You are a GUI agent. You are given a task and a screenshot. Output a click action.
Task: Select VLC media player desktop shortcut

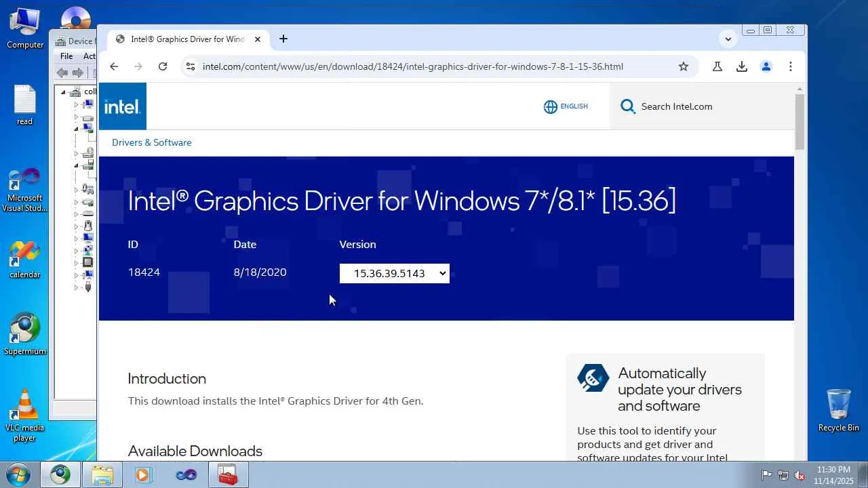point(25,415)
